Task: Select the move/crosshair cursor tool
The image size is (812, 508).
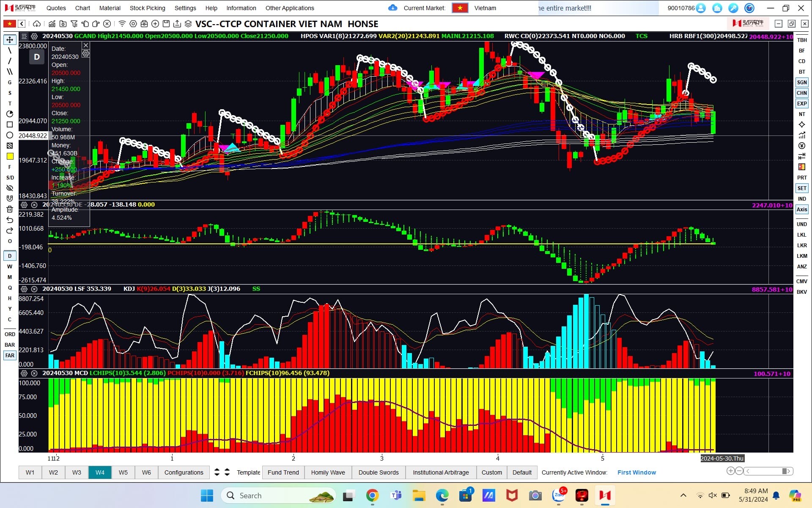Action: coord(10,40)
